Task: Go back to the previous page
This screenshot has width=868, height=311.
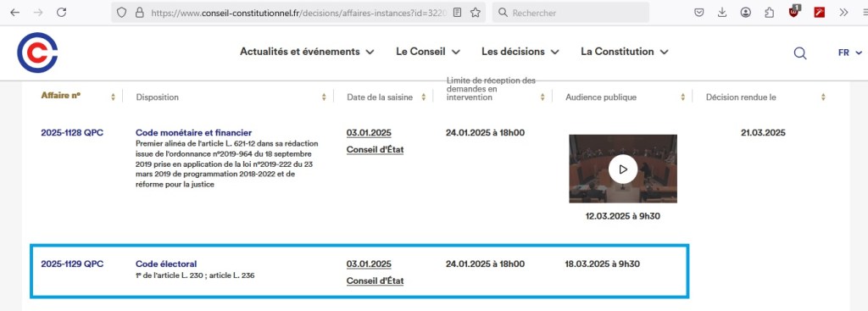Action: 14,12
